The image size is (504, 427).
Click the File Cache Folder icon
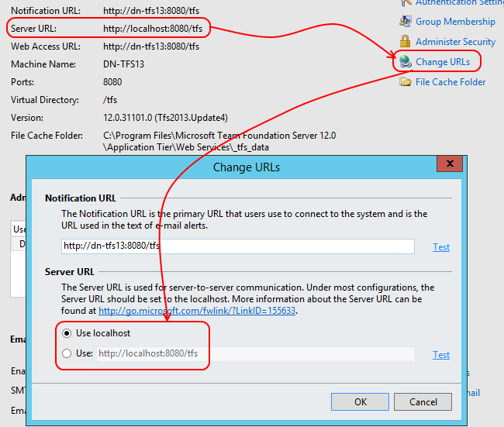pos(405,82)
